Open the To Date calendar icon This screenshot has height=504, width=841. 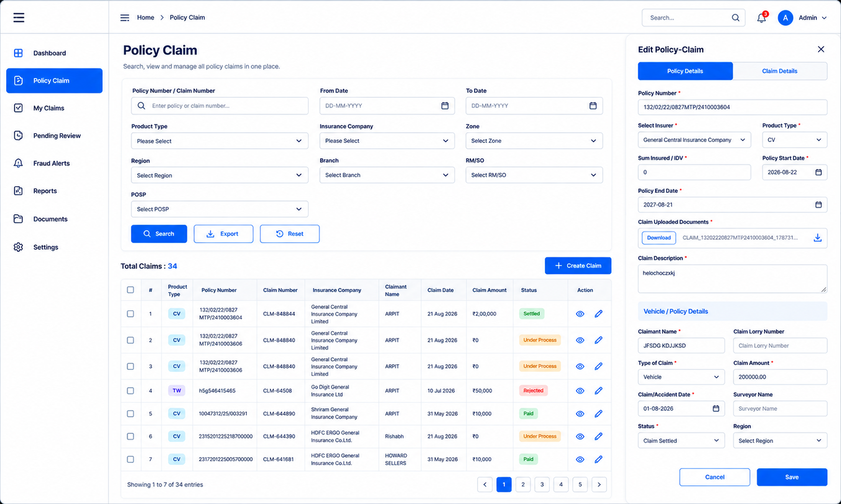pyautogui.click(x=593, y=106)
